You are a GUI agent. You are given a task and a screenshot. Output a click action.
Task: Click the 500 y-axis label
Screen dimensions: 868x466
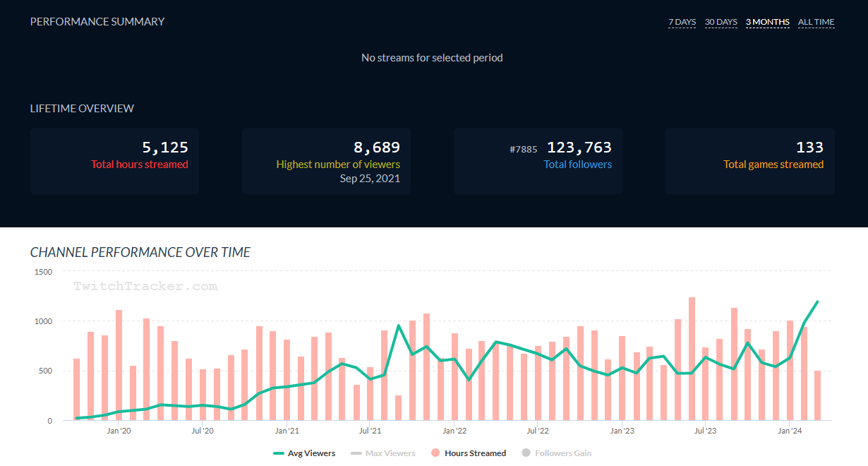[45, 371]
